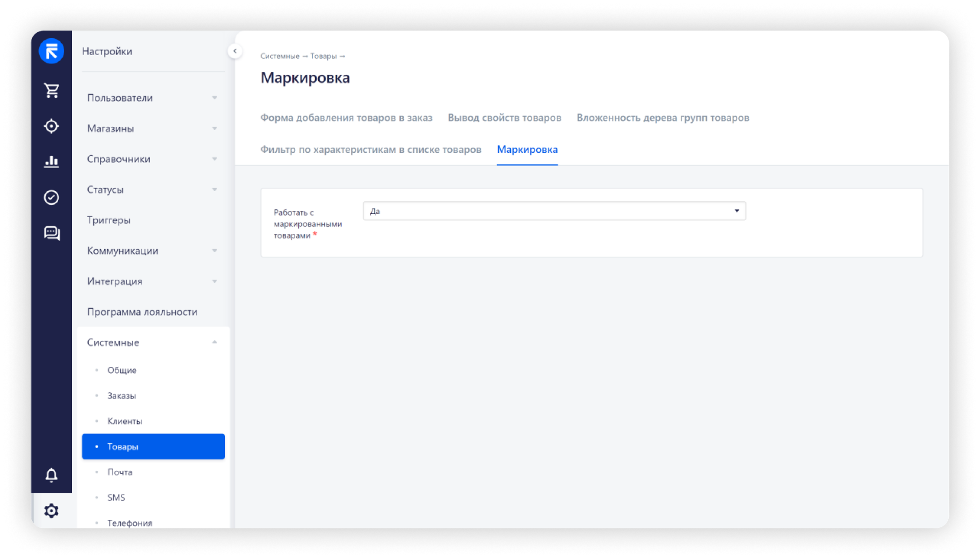Click the Товары breadcrumb link

pyautogui.click(x=323, y=56)
